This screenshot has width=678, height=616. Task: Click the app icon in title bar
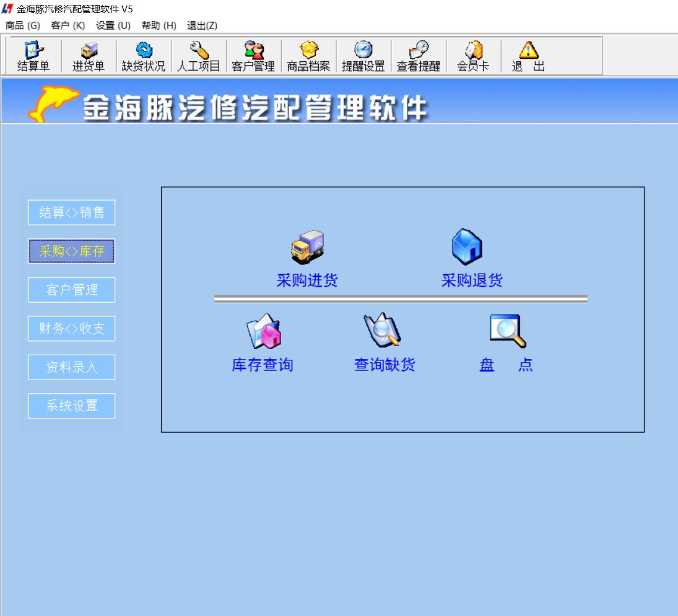click(7, 9)
